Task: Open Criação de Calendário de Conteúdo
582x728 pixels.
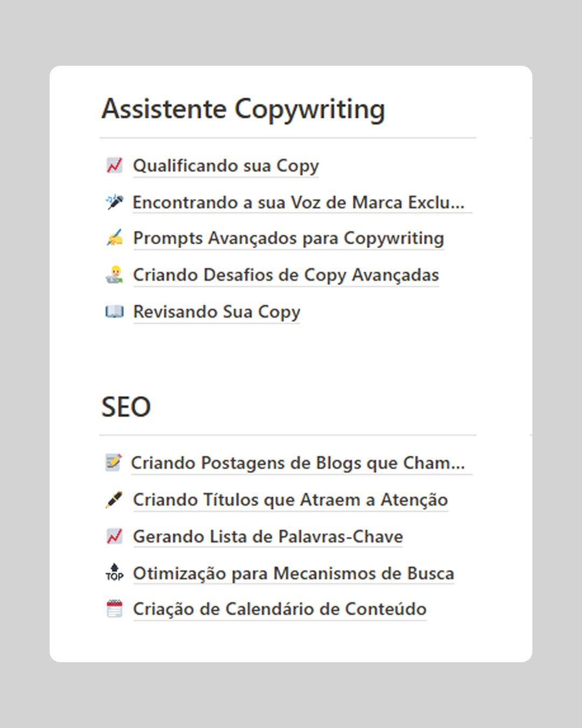Action: (x=279, y=609)
